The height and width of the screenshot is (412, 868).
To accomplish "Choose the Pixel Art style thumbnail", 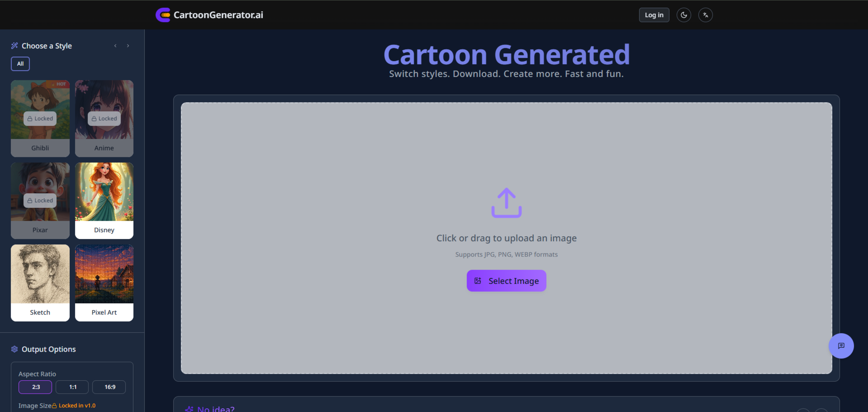I will coord(104,274).
